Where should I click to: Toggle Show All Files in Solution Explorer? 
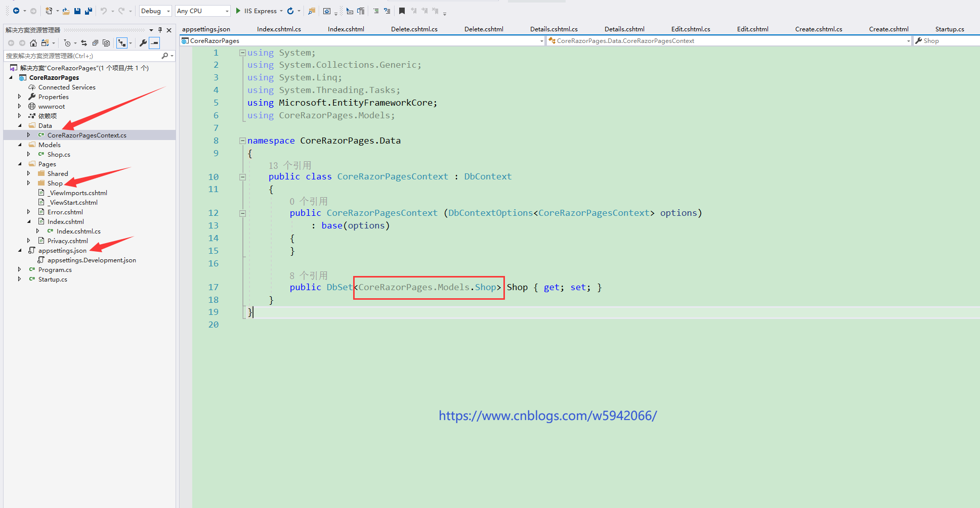click(106, 43)
